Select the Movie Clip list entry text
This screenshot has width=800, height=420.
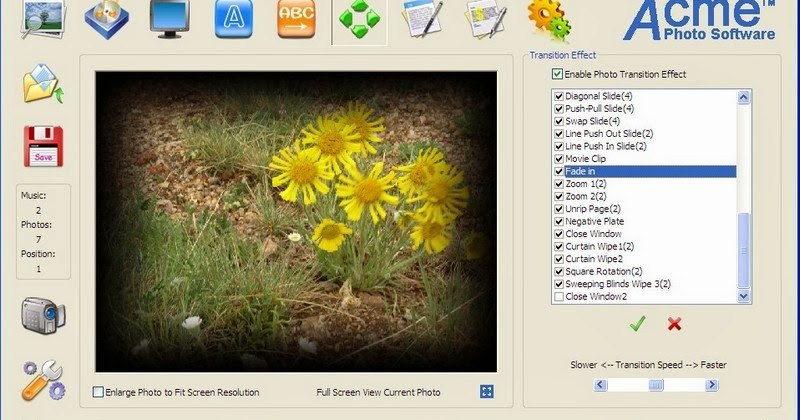point(585,159)
